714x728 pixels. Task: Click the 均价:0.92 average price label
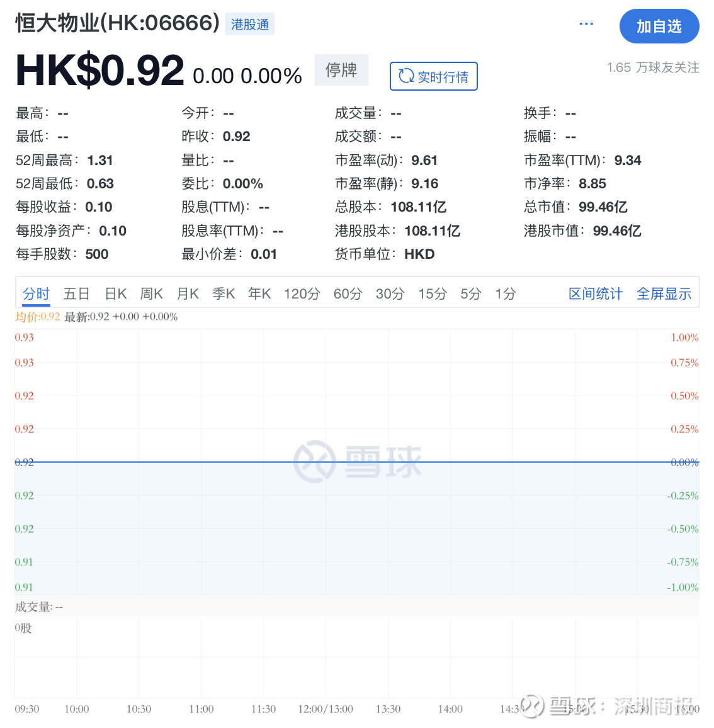(38, 317)
